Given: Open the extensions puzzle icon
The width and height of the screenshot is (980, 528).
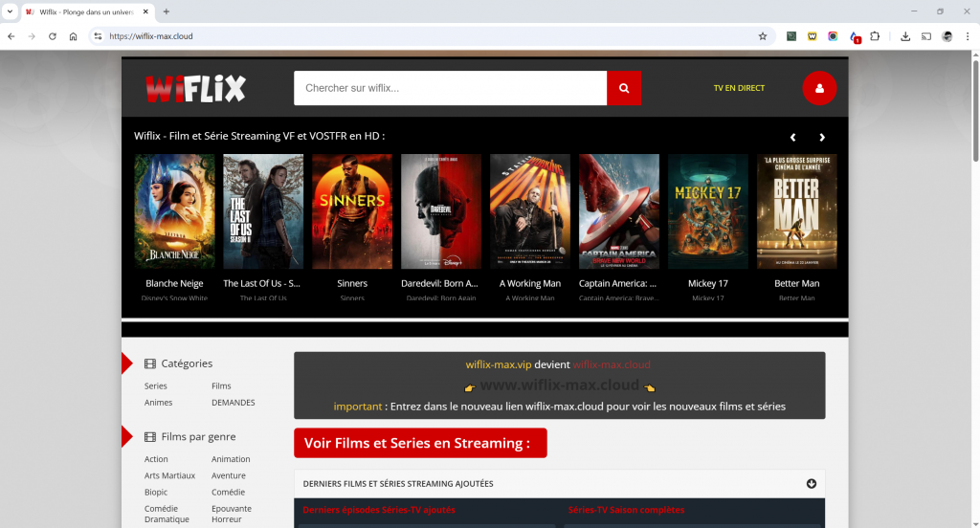Looking at the screenshot, I should [875, 36].
